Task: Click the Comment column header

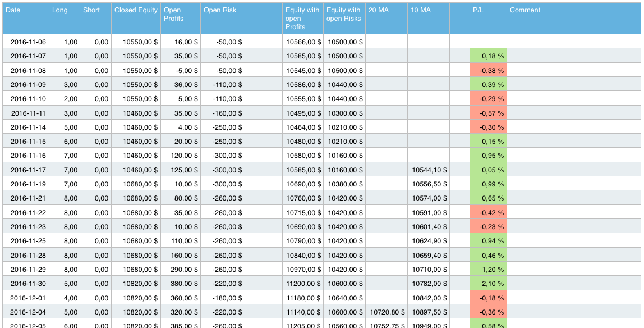Action: pos(524,10)
